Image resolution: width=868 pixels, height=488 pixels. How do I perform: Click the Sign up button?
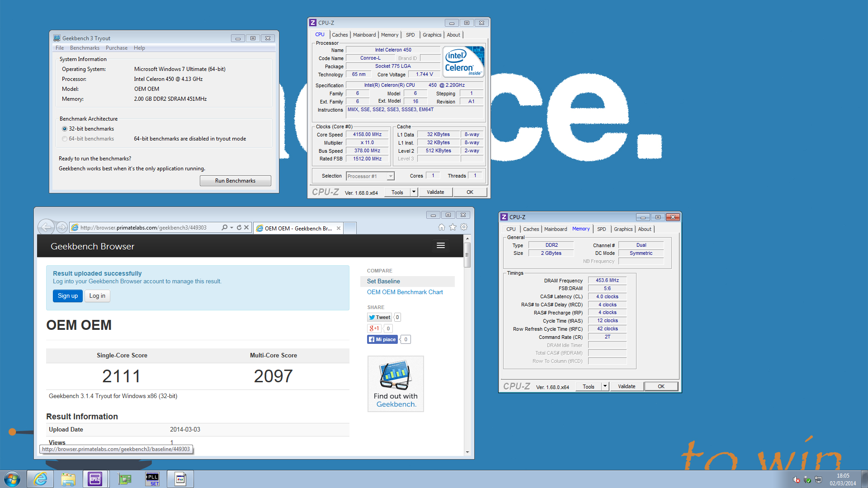[x=68, y=296]
